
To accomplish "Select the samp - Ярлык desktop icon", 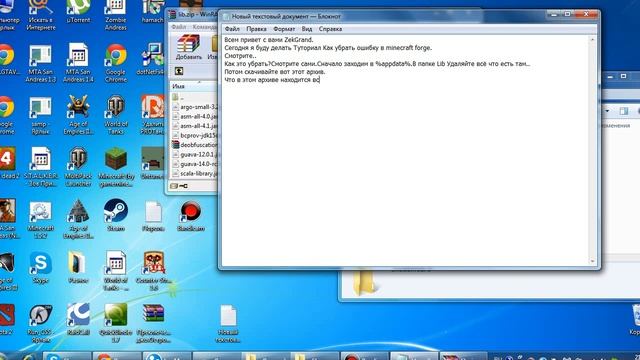I will pyautogui.click(x=40, y=116).
